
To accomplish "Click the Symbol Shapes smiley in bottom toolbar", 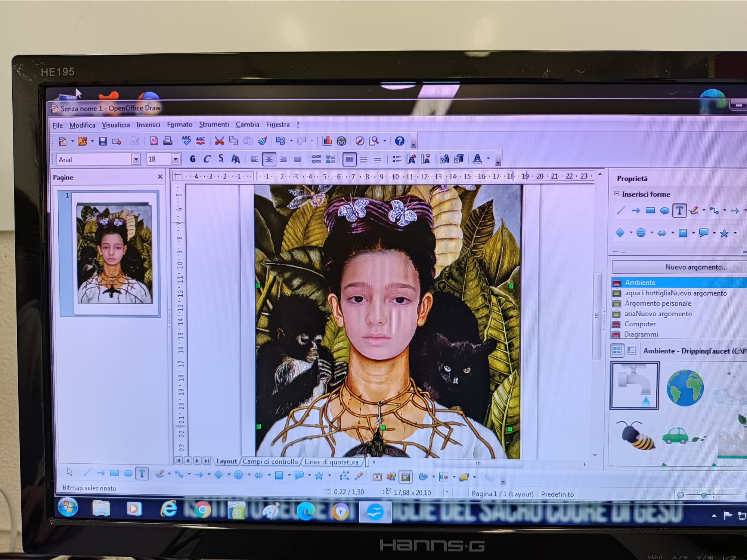I will pyautogui.click(x=239, y=475).
